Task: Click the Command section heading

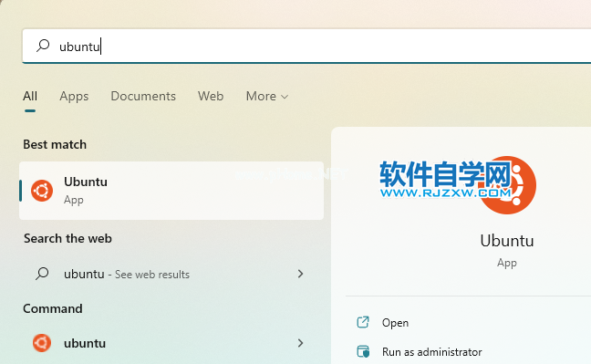Action: (53, 308)
